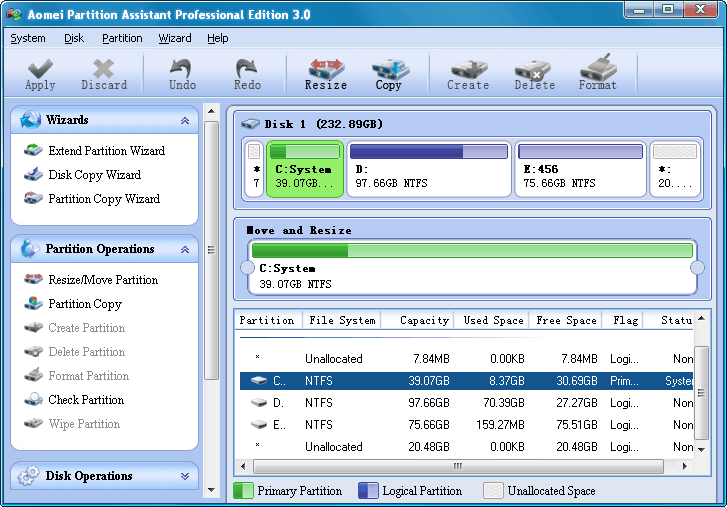Sort by the File System column header

point(342,320)
